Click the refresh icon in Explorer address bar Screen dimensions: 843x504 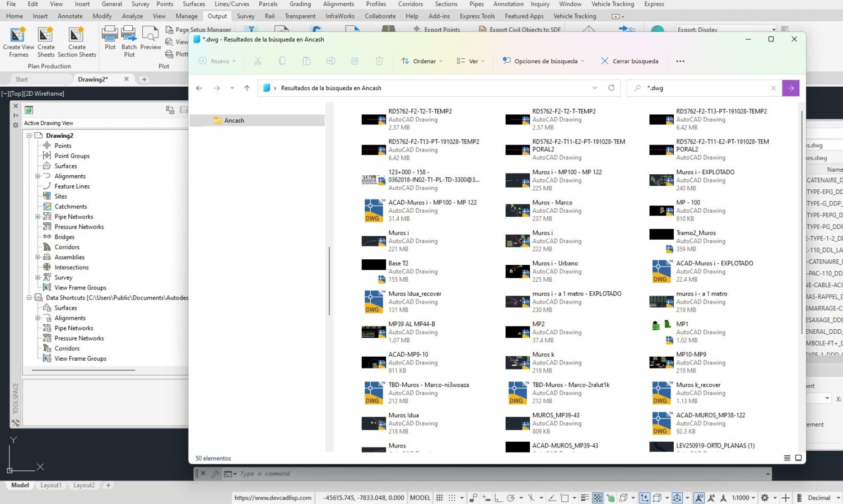pos(611,88)
